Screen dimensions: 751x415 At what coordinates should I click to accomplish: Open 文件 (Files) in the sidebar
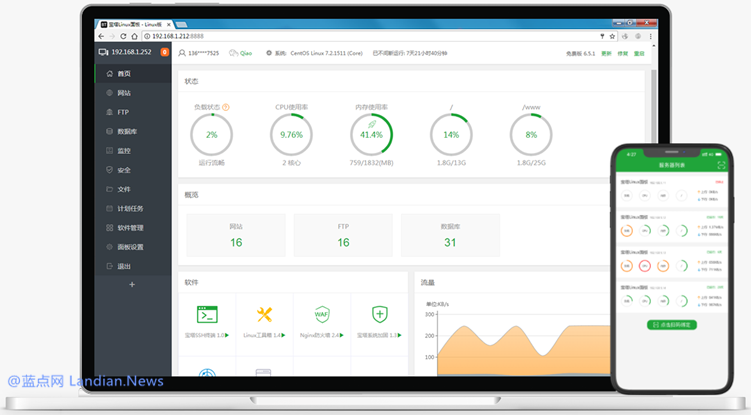pyautogui.click(x=124, y=189)
